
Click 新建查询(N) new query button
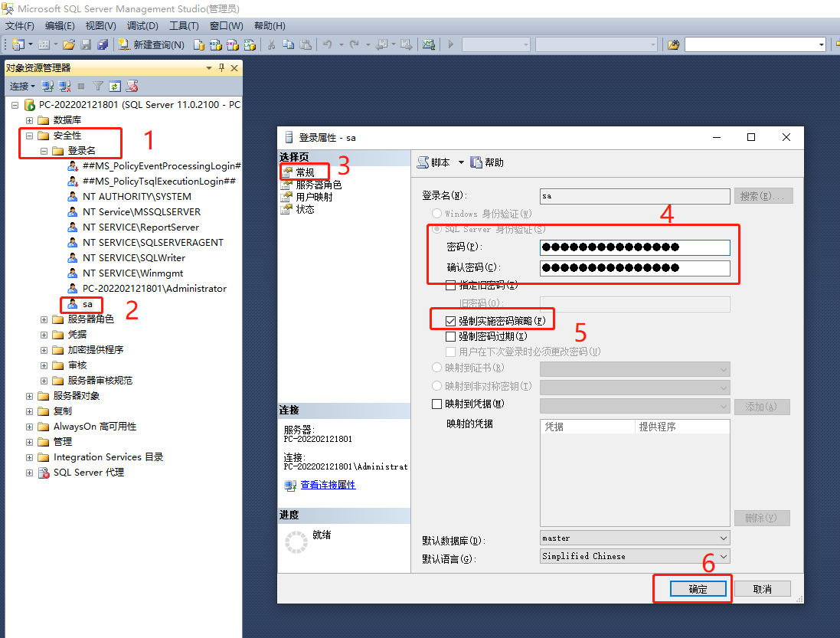coord(152,44)
